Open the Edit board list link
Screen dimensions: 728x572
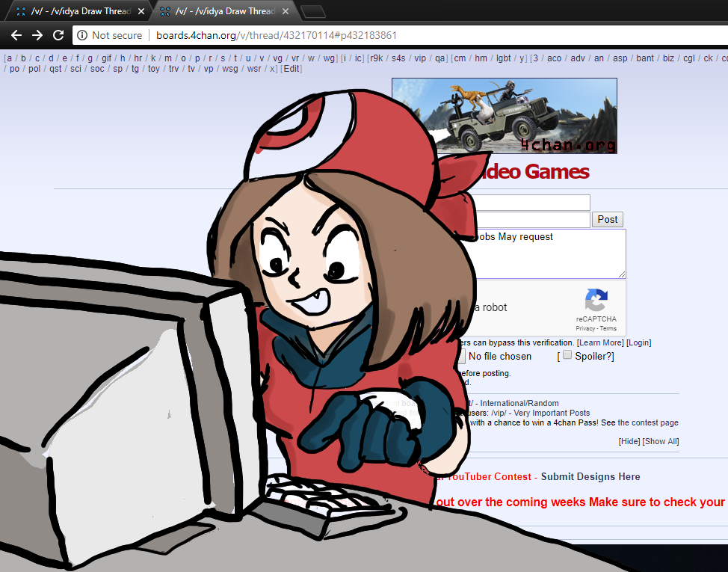(x=291, y=69)
